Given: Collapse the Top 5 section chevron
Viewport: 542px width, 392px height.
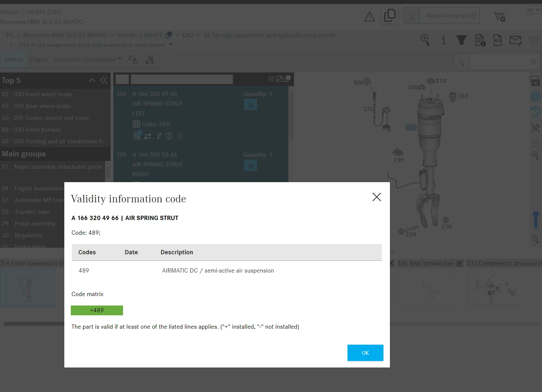Looking at the screenshot, I should click(92, 80).
